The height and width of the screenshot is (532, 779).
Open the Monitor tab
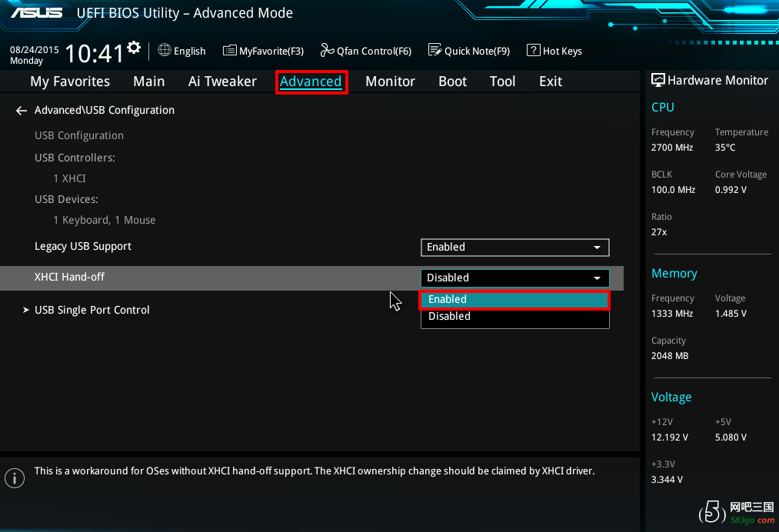pos(390,81)
